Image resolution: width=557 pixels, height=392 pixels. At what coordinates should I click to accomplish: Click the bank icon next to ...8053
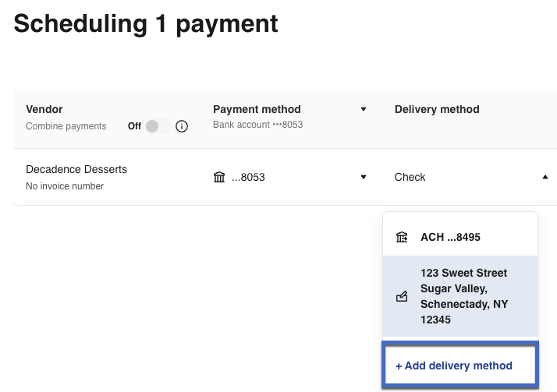219,178
